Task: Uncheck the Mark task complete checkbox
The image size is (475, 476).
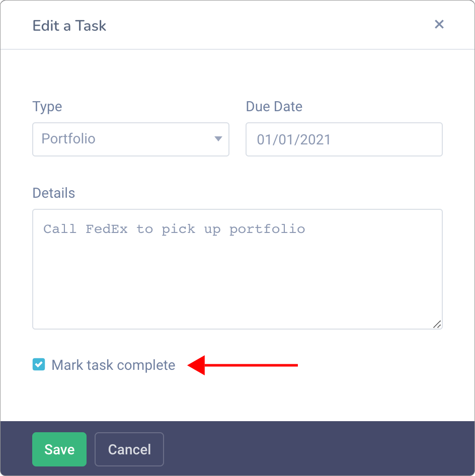Action: click(x=39, y=365)
